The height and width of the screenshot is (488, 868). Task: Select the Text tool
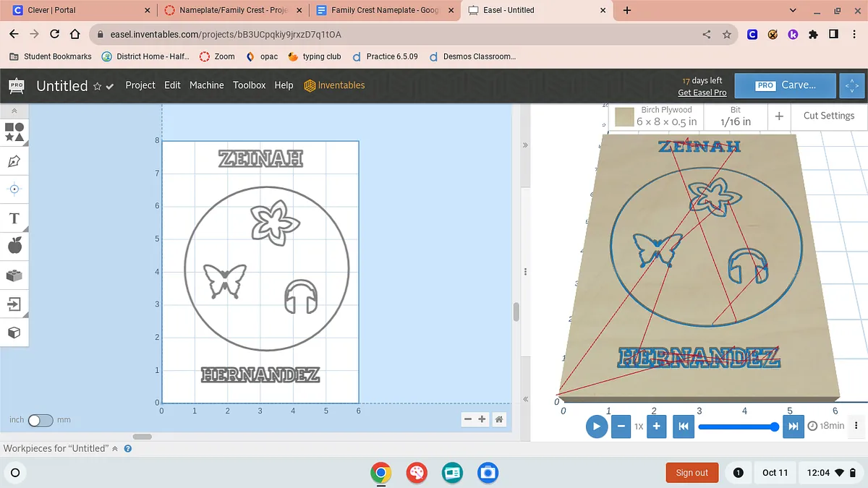click(14, 218)
